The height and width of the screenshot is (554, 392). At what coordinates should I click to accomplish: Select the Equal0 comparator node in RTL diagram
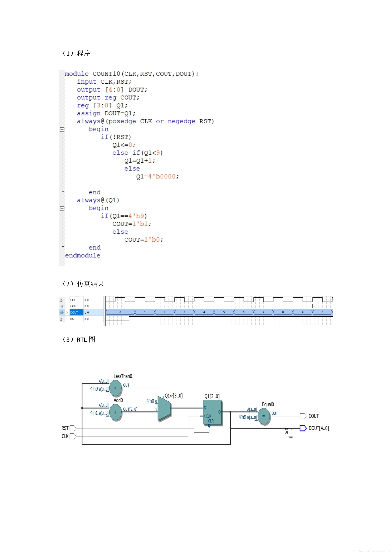pyautogui.click(x=264, y=416)
